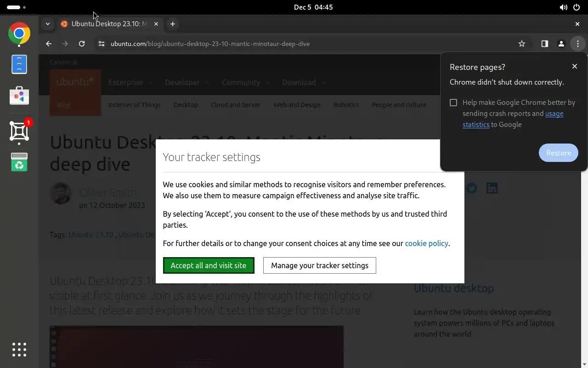The width and height of the screenshot is (588, 368).
Task: Click the Oliver Smith author name
Action: point(108,192)
